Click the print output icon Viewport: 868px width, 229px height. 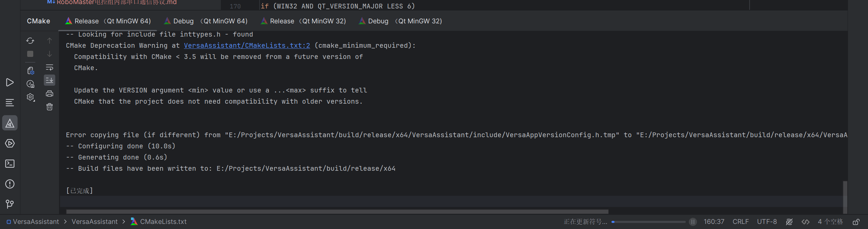(50, 93)
